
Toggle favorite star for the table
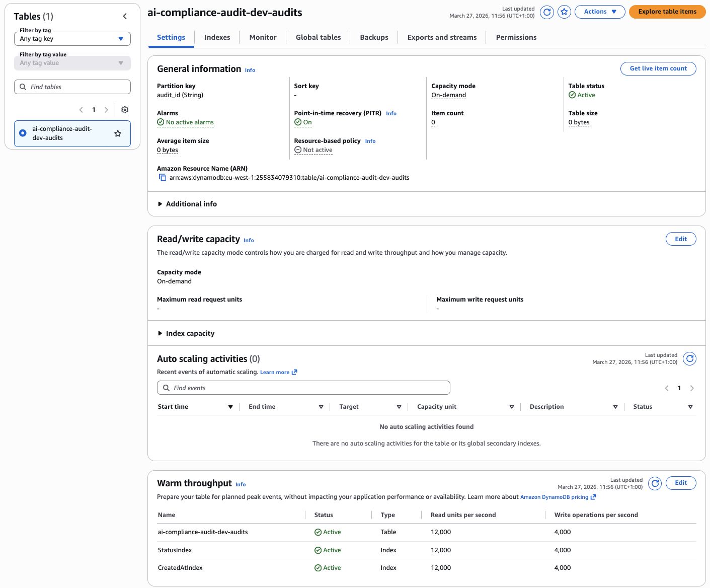coord(564,12)
